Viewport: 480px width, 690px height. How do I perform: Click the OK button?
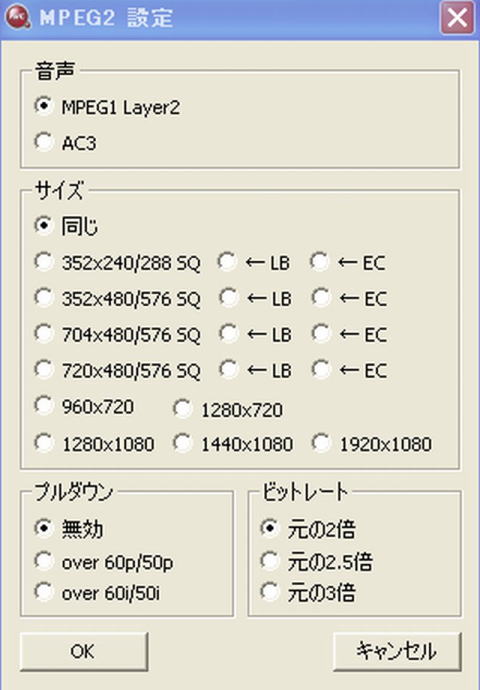(x=84, y=651)
